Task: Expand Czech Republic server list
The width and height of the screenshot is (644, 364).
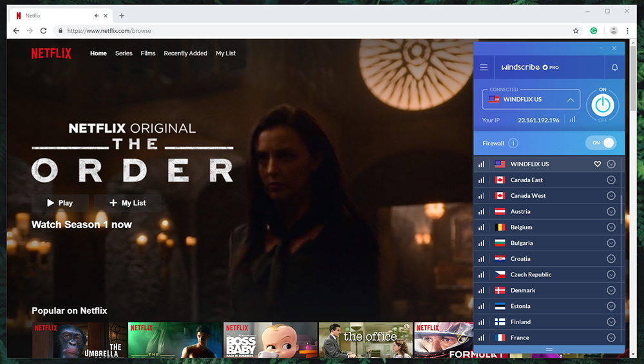Action: coord(611,274)
